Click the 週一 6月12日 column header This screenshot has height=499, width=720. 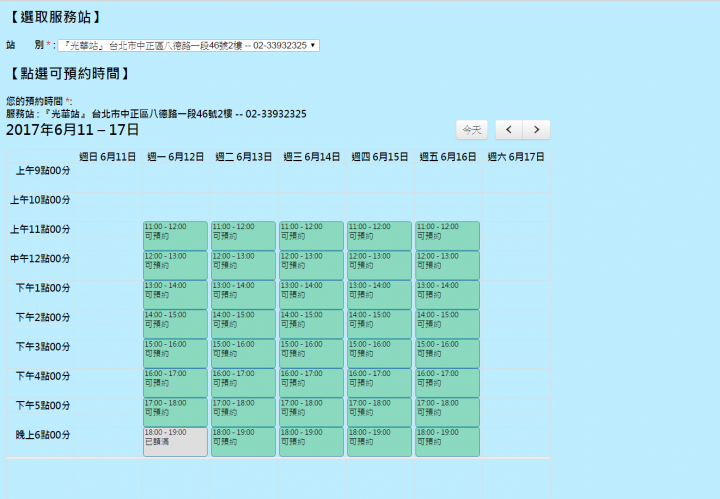(175, 157)
